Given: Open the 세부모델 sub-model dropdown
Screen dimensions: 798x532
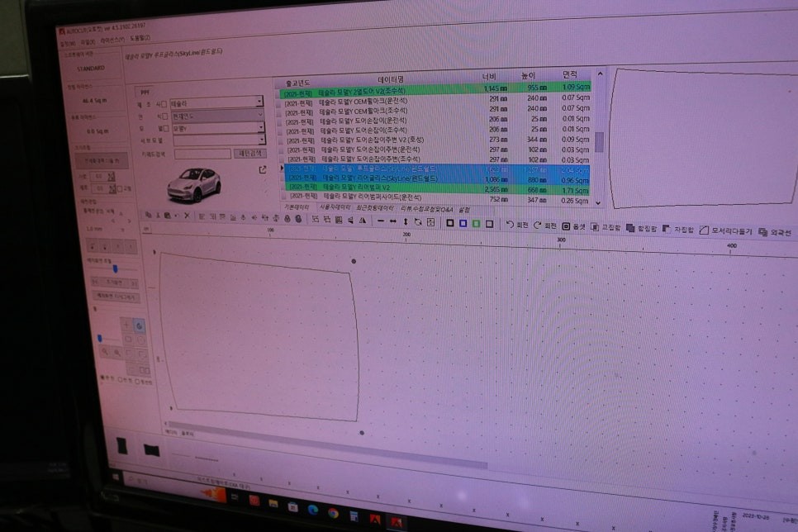Looking at the screenshot, I should [260, 140].
